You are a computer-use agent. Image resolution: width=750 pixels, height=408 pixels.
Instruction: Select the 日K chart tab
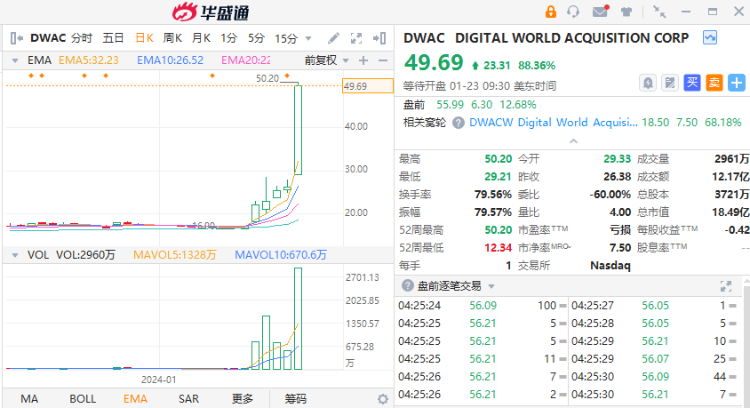(x=144, y=38)
